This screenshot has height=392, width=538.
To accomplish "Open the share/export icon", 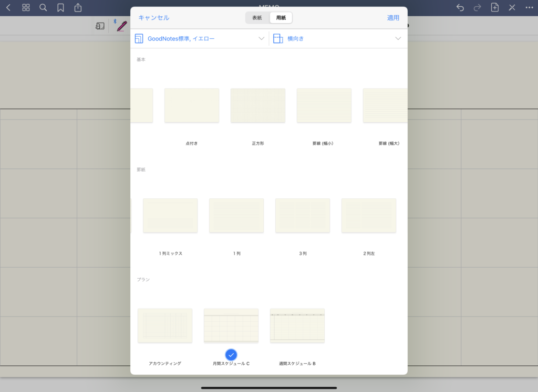I will 78,7.
